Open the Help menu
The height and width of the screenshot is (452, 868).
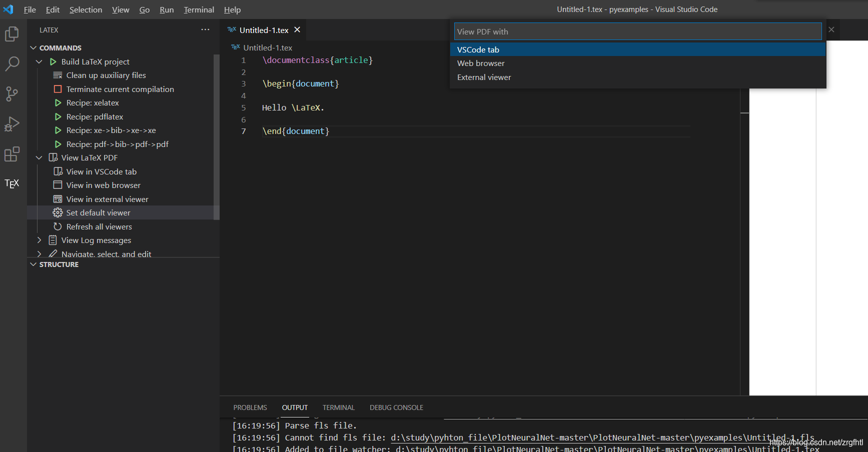tap(232, 9)
